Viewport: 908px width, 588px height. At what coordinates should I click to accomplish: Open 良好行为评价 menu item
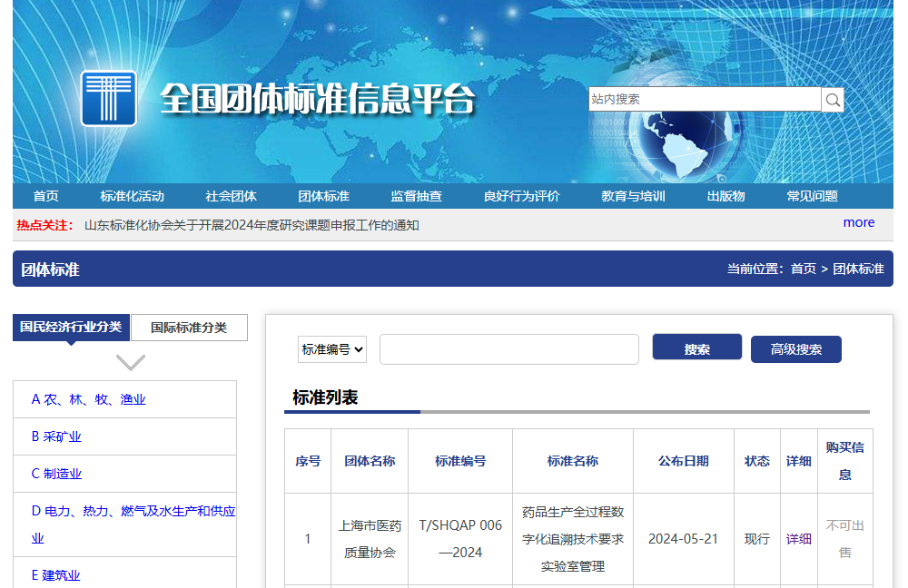click(x=522, y=196)
